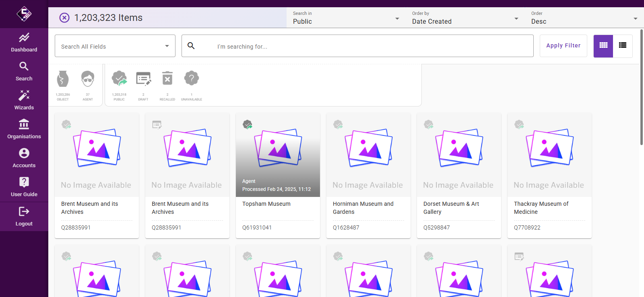
Task: Open the Topsham Museum card thumbnail
Action: click(x=278, y=155)
